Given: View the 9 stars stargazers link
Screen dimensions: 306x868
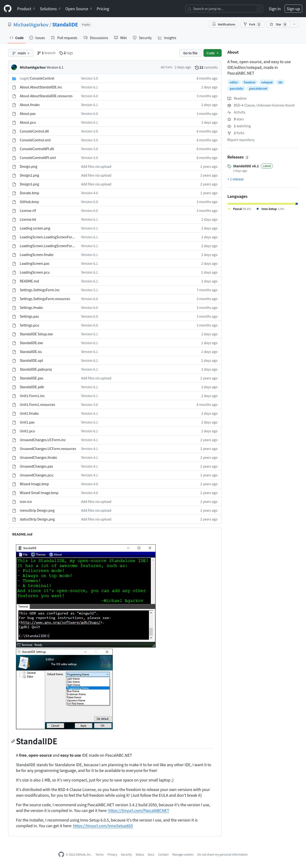Looking at the screenshot, I should pos(235,119).
